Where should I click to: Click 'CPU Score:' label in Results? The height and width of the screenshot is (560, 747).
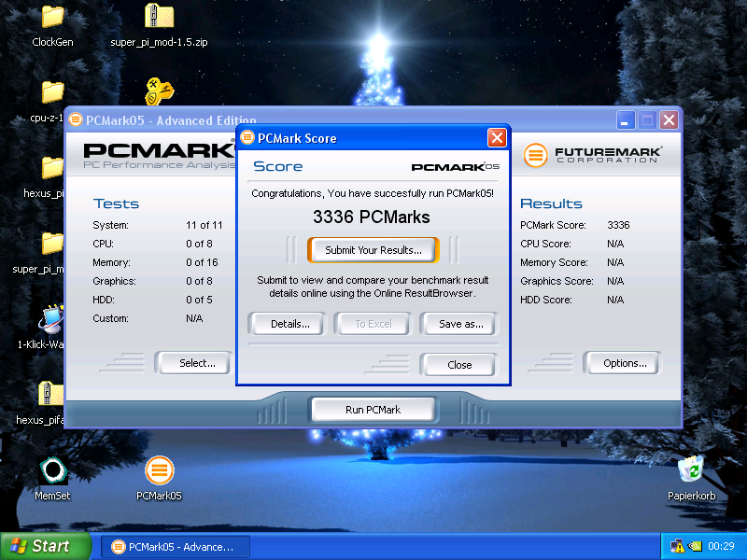coord(545,244)
